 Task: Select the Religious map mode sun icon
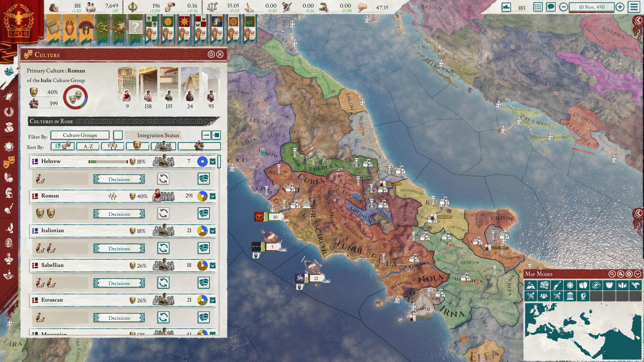click(x=570, y=285)
